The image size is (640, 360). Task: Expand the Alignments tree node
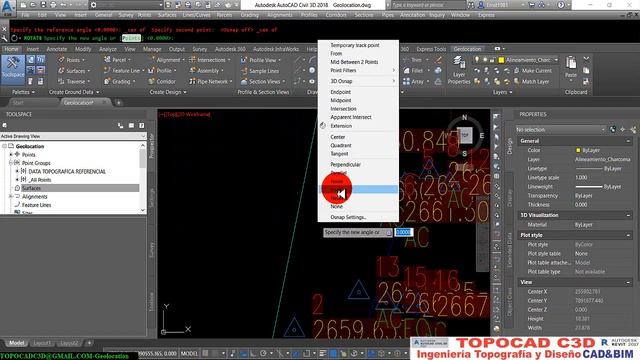(11, 197)
